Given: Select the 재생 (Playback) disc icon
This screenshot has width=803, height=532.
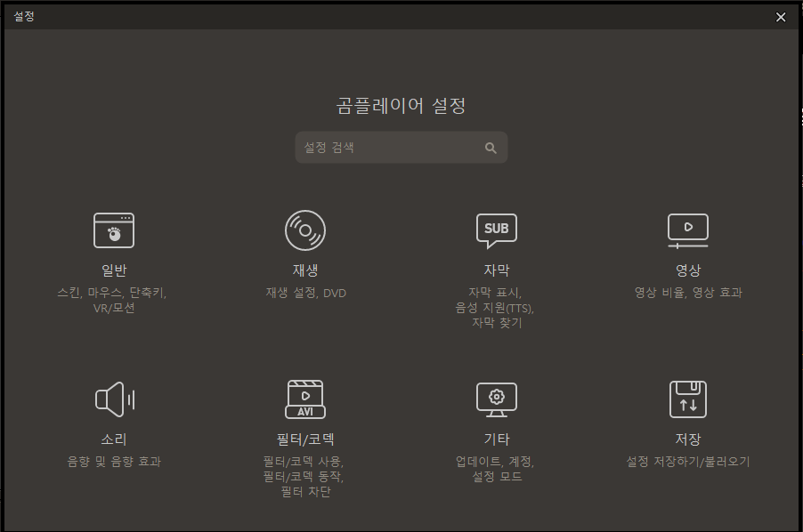Looking at the screenshot, I should pos(305,230).
